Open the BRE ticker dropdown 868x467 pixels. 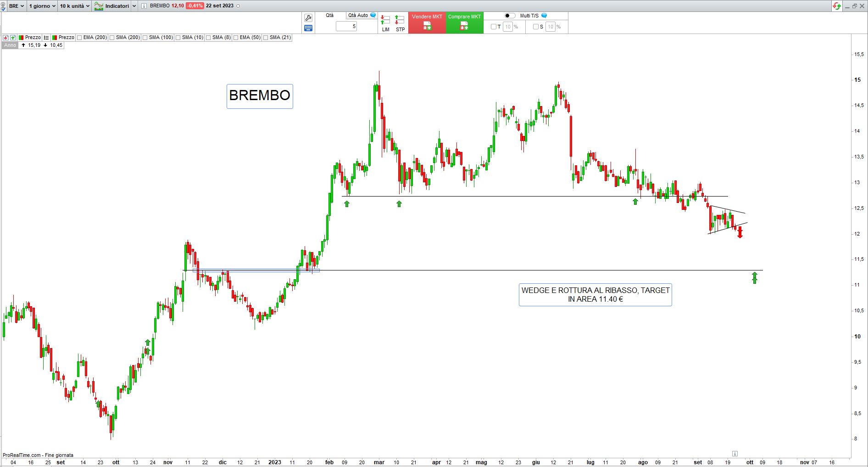[x=17, y=6]
